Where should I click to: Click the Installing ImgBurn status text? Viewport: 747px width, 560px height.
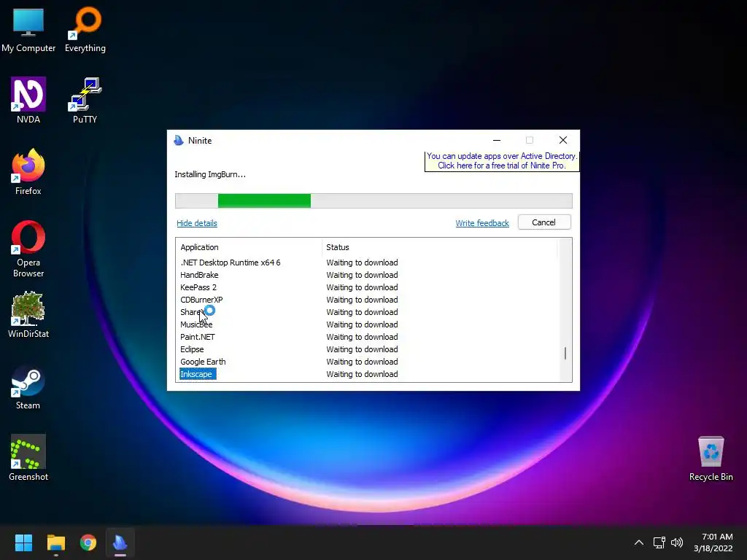pos(210,174)
